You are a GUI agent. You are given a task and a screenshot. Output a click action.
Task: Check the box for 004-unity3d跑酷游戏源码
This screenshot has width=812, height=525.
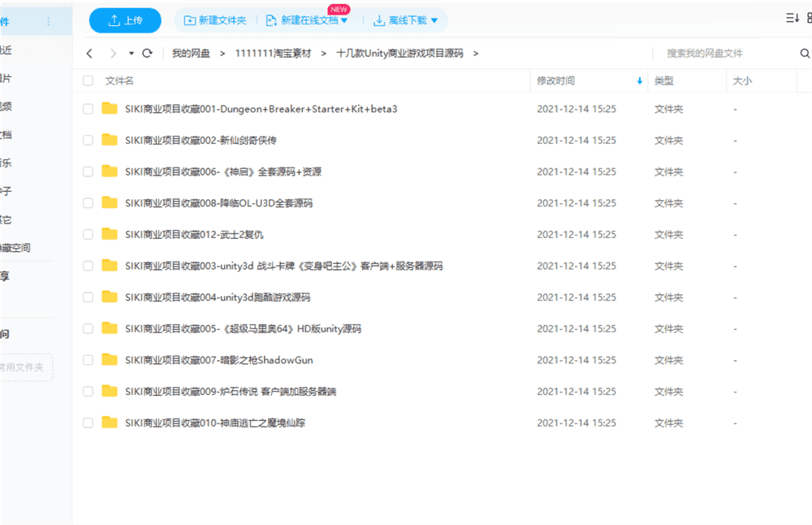pyautogui.click(x=88, y=297)
